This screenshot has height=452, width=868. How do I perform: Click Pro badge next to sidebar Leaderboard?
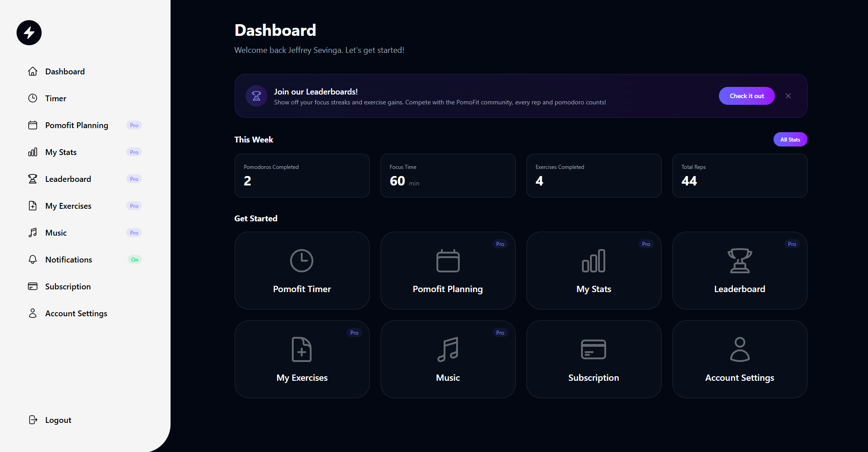[x=134, y=179]
